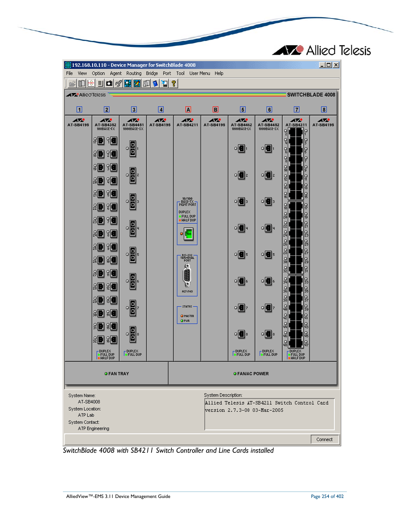The height and width of the screenshot is (532, 411).
Task: Open the Bridge menu
Action: tap(152, 73)
